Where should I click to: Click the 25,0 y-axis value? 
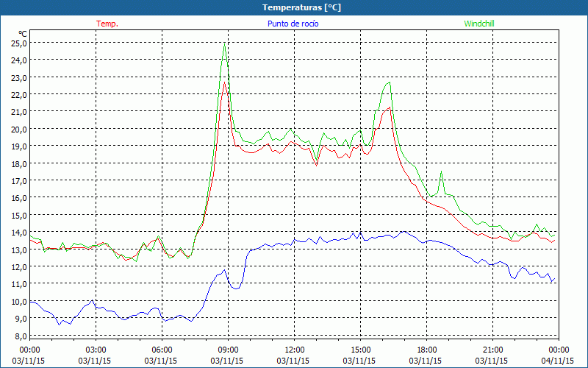19,43
